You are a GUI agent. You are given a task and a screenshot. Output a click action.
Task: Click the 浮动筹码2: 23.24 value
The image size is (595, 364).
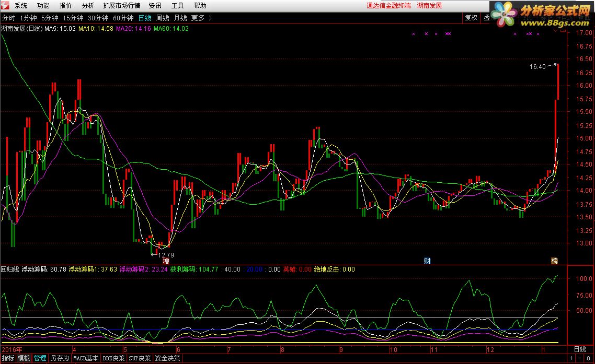(143, 269)
